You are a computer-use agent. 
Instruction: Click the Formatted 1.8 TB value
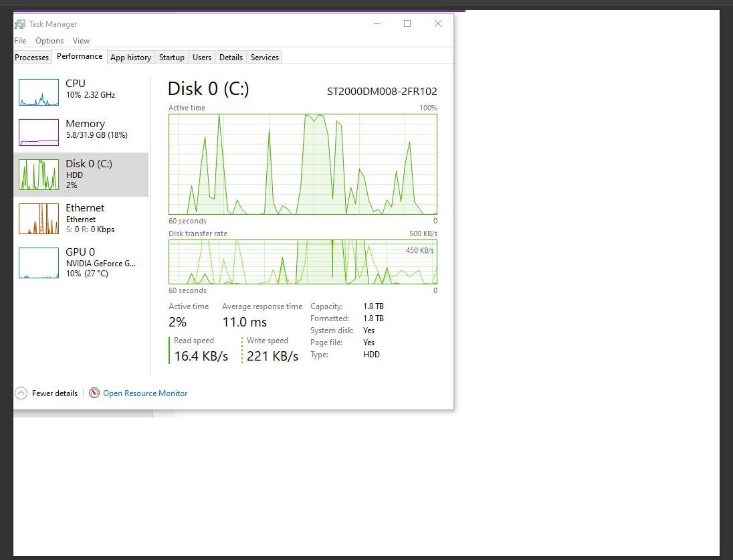(x=373, y=318)
